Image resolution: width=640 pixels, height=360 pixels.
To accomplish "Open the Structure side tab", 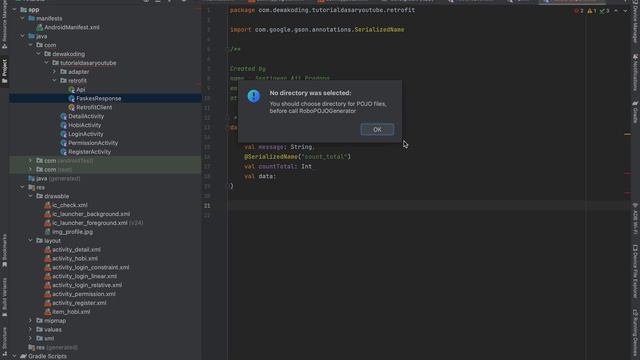I will (4, 341).
